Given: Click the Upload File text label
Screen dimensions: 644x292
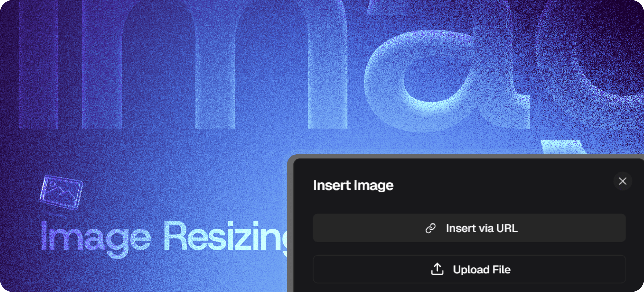Looking at the screenshot, I should 482,269.
